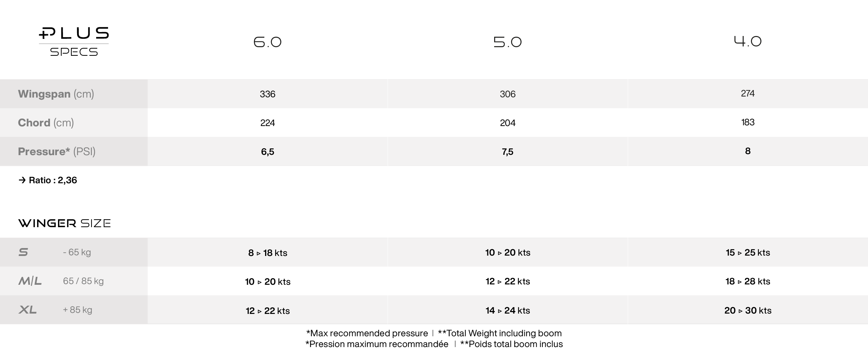Click the 8 ▹ 18 kts cell
Screen dimensions: 868x360
coord(268,253)
